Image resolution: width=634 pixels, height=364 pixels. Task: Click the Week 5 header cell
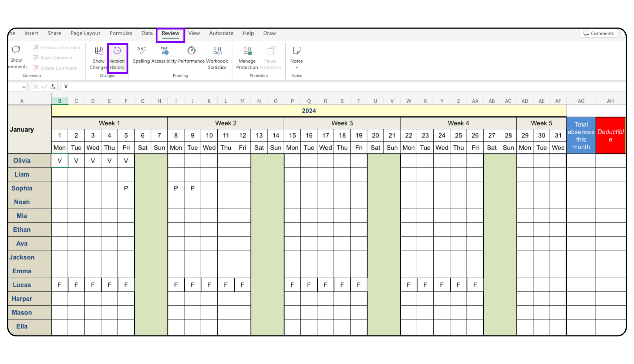point(541,123)
